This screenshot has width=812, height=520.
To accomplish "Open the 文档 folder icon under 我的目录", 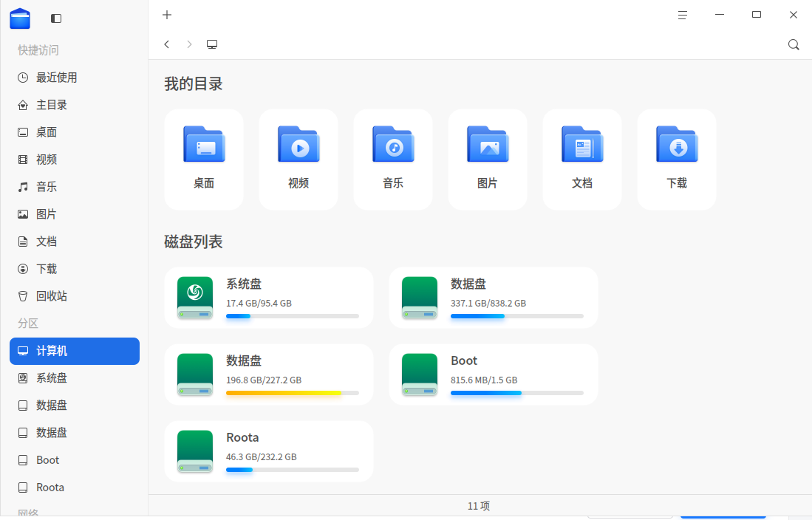I will (582, 145).
